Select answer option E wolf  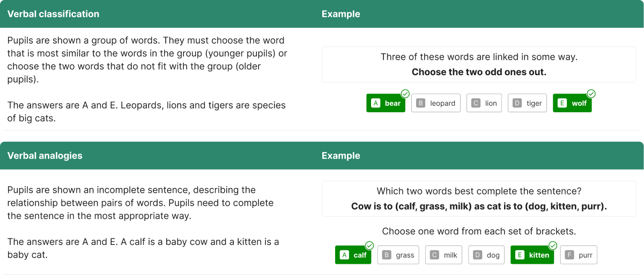tap(572, 103)
